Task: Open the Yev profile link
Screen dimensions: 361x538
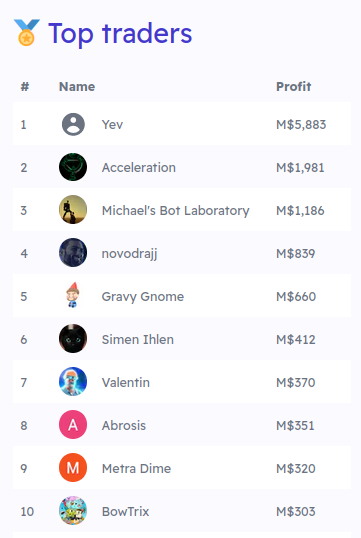Action: [112, 125]
